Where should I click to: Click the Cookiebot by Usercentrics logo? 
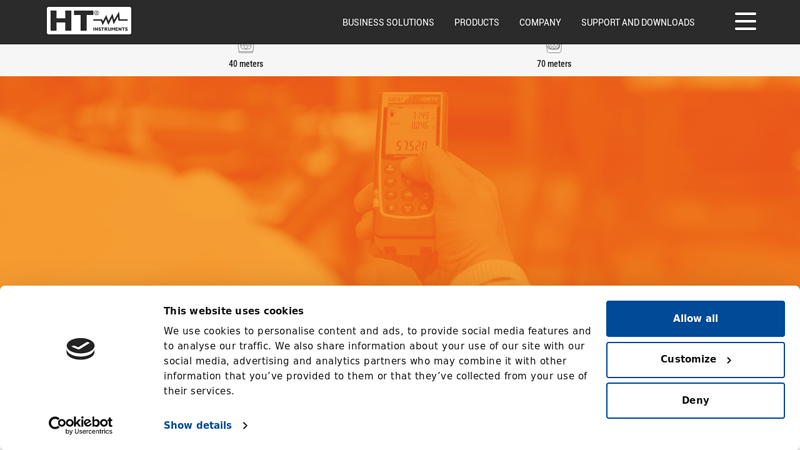tap(81, 425)
